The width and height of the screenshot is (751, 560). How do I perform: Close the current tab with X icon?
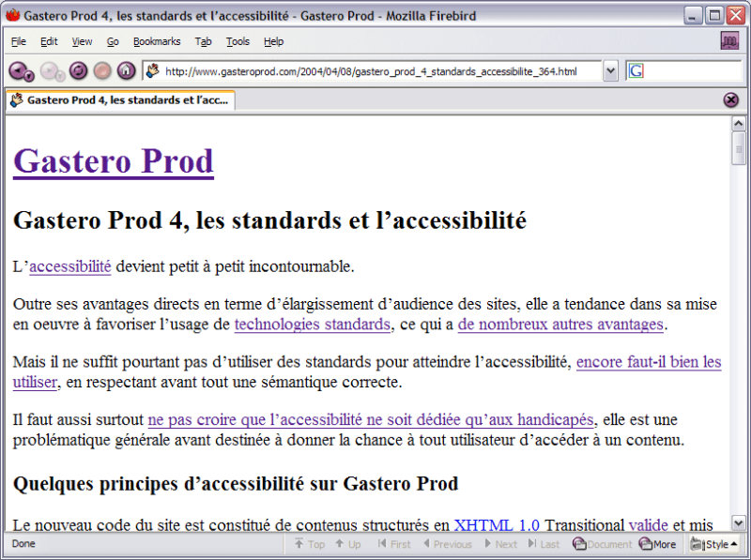pyautogui.click(x=730, y=99)
